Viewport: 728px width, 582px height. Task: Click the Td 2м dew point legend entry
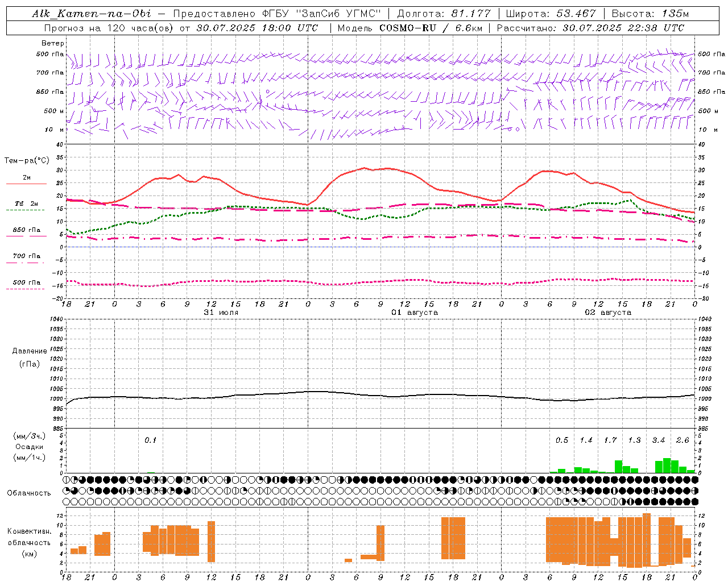coord(27,203)
